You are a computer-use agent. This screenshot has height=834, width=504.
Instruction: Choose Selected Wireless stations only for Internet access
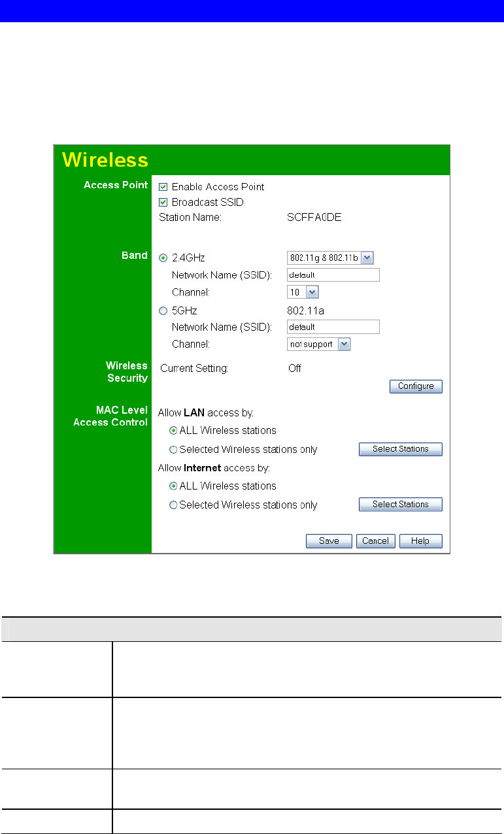(x=173, y=505)
